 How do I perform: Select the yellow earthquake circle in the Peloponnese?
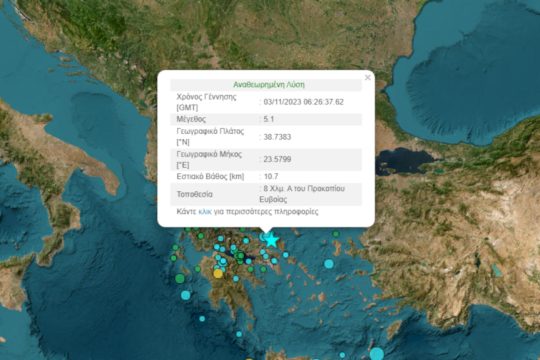point(218,274)
